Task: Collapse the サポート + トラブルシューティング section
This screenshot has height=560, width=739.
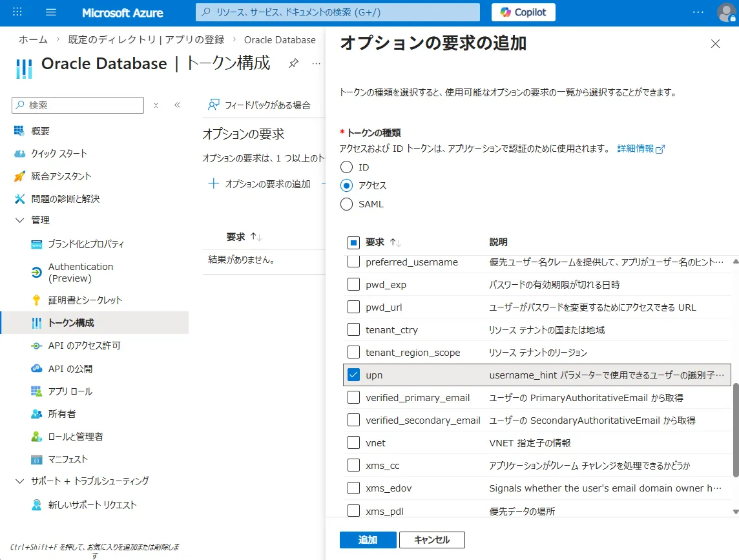Action: [20, 482]
